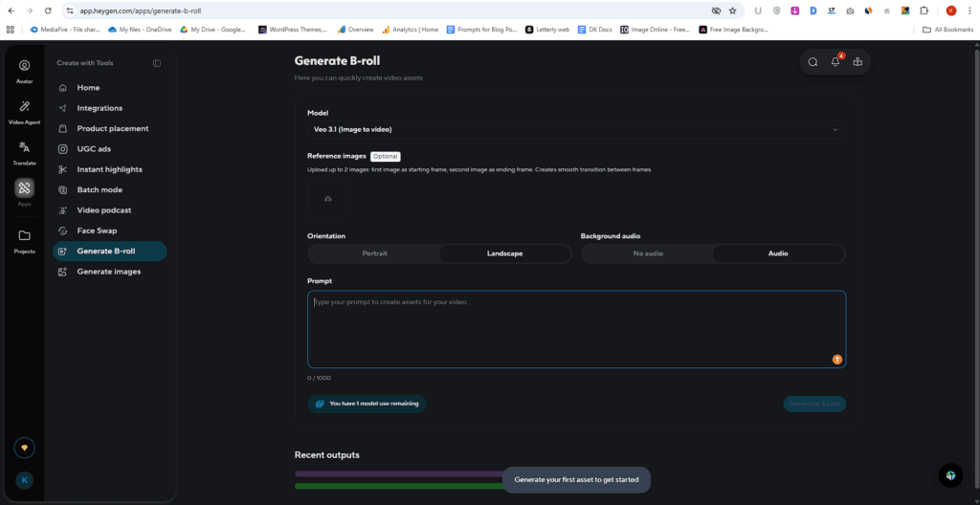Open the Chrome profile avatar icon
Image resolution: width=980 pixels, height=505 pixels.
951,11
